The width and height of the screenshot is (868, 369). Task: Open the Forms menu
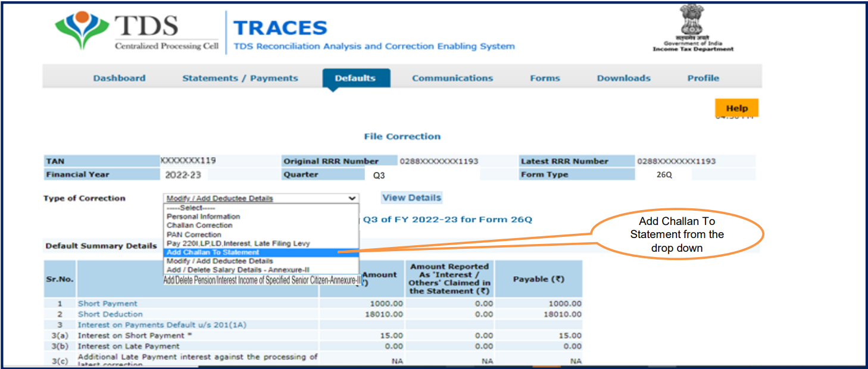pos(545,78)
